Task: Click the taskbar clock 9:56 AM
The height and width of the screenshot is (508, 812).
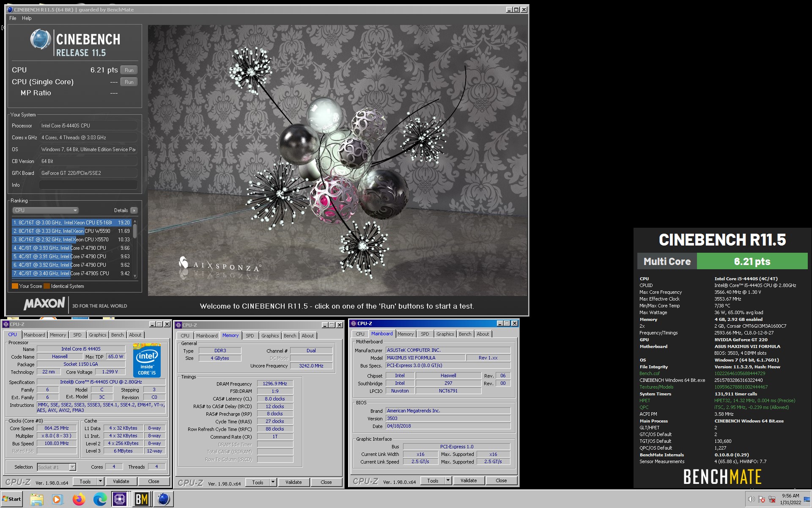Action: pyautogui.click(x=790, y=496)
